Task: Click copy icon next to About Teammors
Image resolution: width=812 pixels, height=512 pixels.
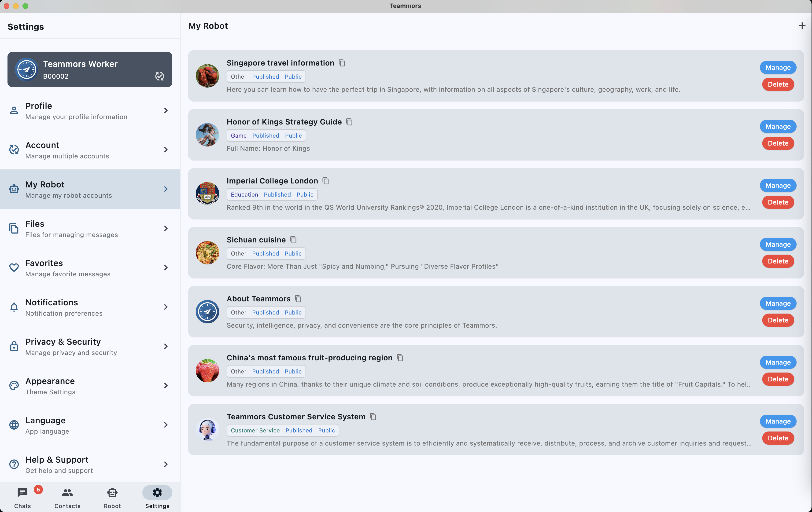Action: 298,299
